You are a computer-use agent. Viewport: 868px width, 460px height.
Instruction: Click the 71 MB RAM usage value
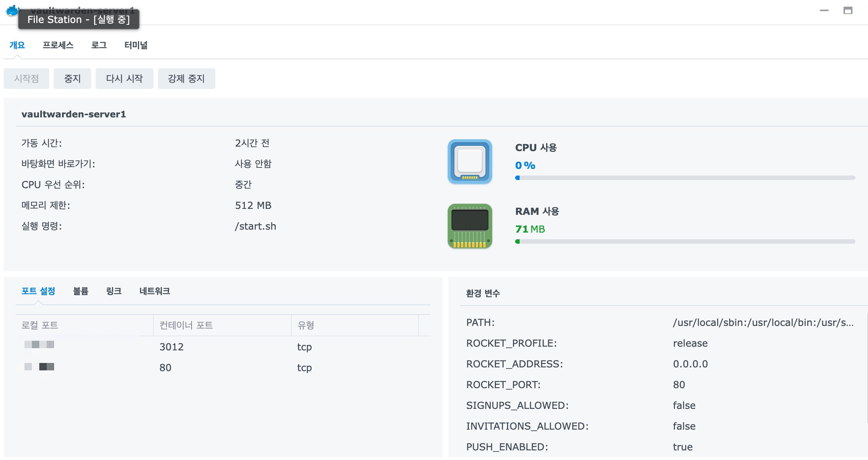coord(530,229)
